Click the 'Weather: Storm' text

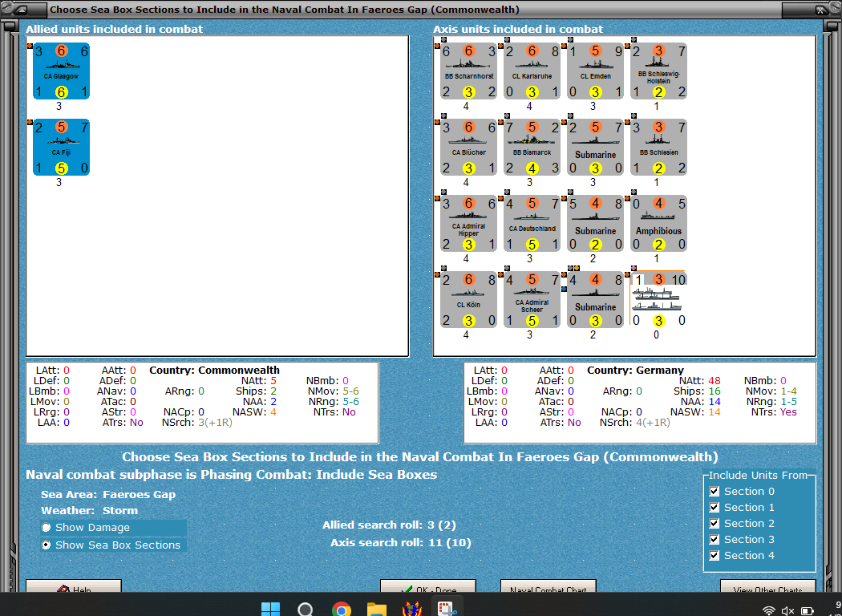(89, 510)
